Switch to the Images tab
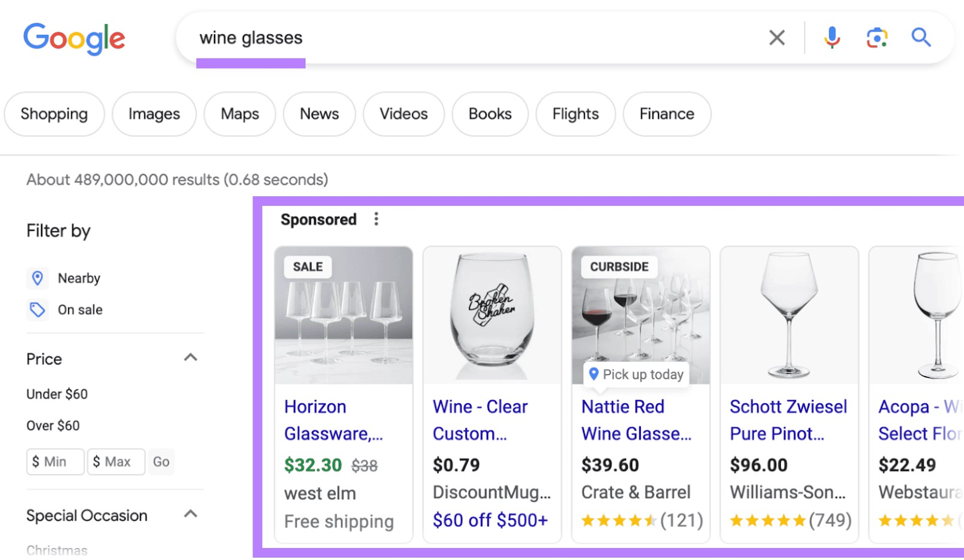964x560 pixels. [154, 114]
